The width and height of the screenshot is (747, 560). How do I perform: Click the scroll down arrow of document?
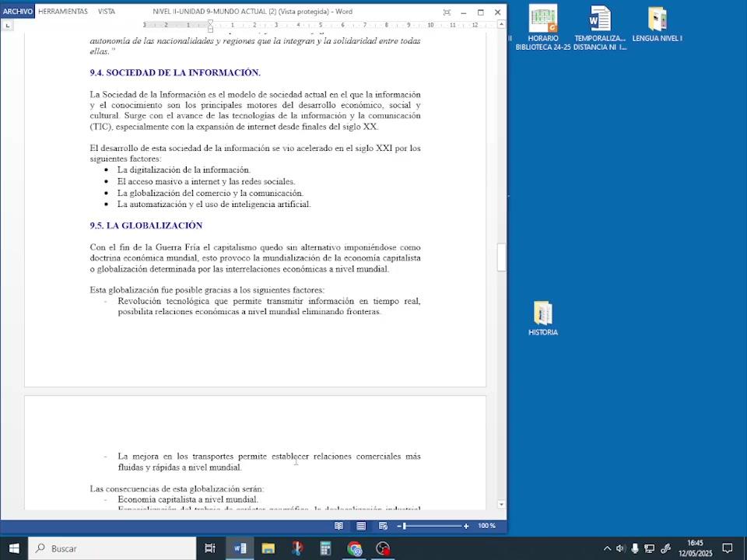tap(501, 504)
